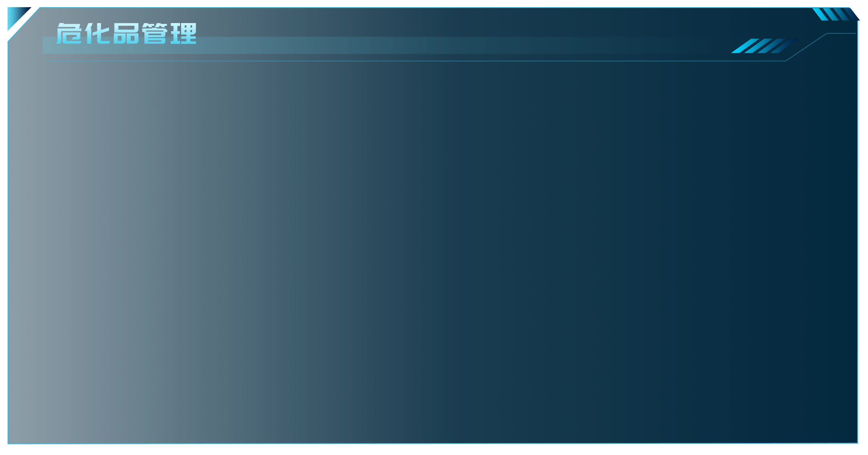Click the empty center of the panel body

tap(433, 250)
